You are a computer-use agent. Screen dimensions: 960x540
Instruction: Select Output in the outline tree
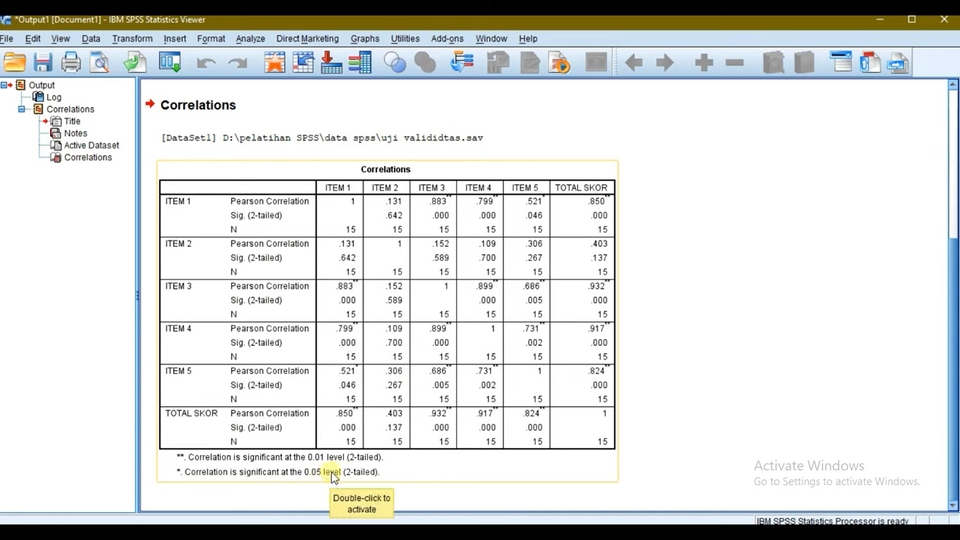coord(42,85)
